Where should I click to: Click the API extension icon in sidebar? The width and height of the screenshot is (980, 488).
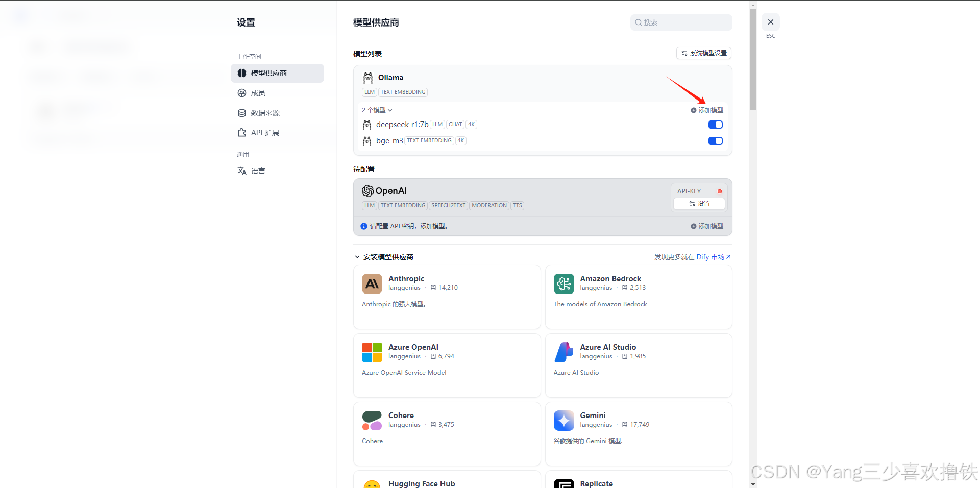(242, 133)
